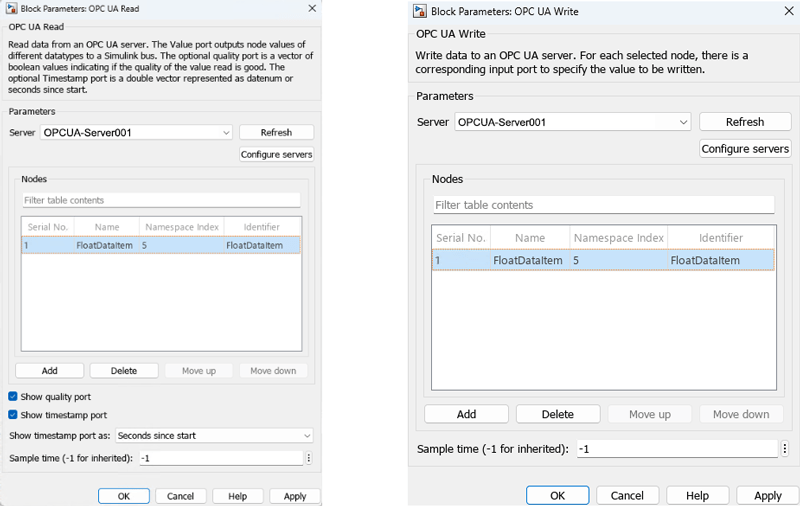Close the OPC UA Write dialog
The width and height of the screenshot is (800, 506).
pos(789,11)
